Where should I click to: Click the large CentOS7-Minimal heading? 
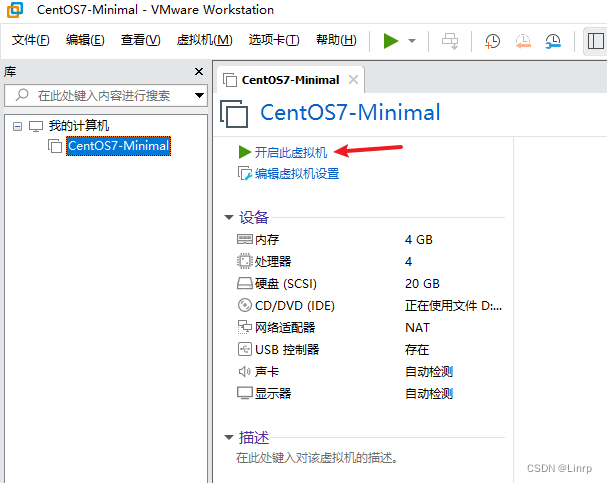350,113
